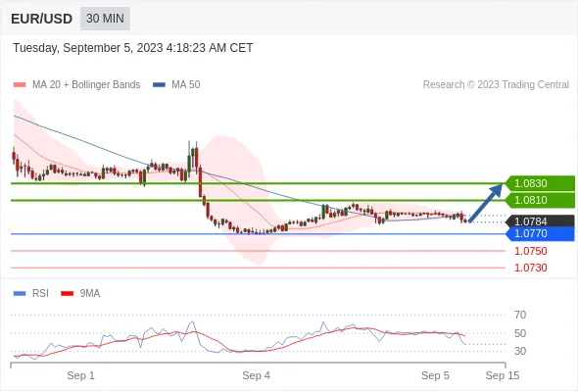
Task: Click the blue RSI legend swatch
Action: click(x=20, y=294)
